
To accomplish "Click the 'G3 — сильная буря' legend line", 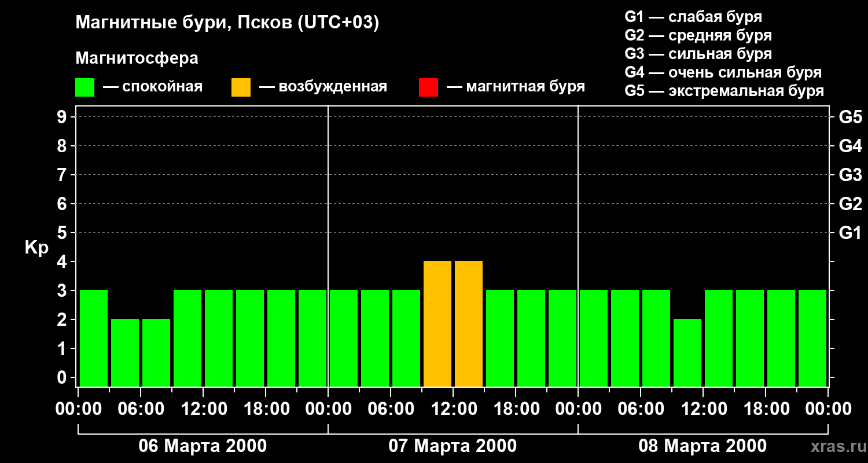I will point(698,54).
